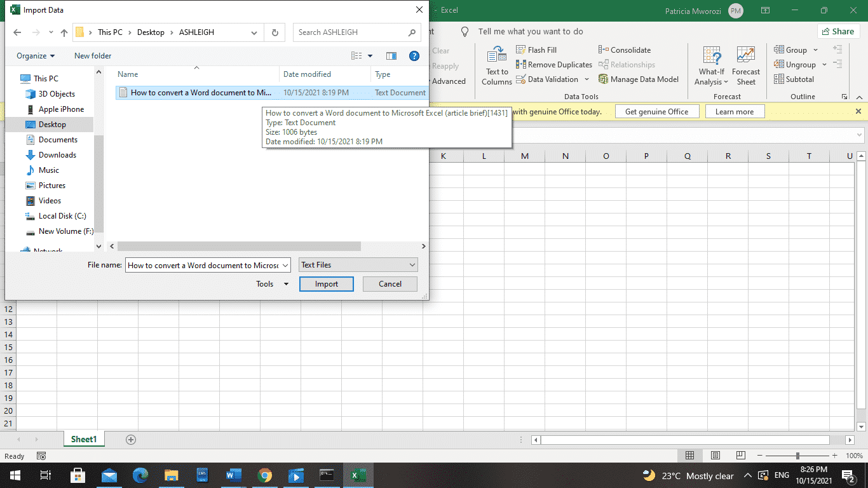Open the views dropdown in the Import dialog toolbar

[x=370, y=56]
